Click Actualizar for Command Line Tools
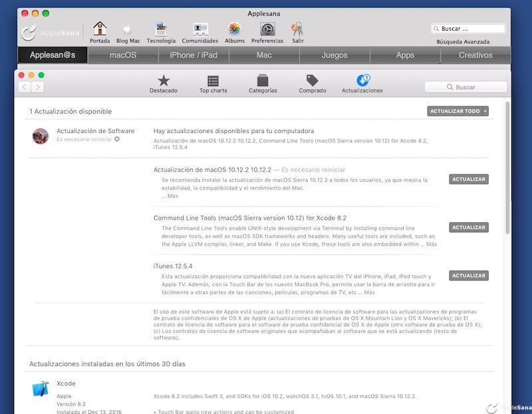Viewport: 532px width, 414px height. (x=469, y=228)
